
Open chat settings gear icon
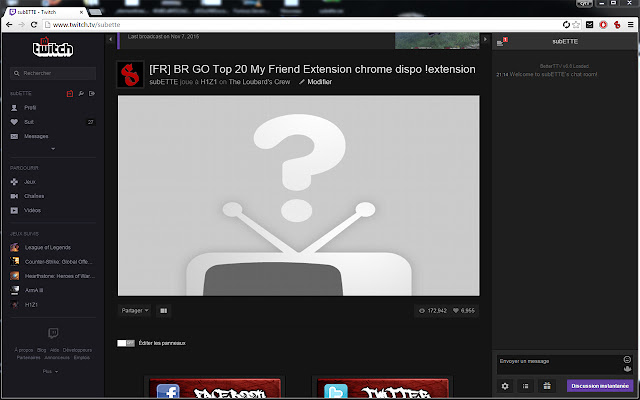(x=505, y=386)
